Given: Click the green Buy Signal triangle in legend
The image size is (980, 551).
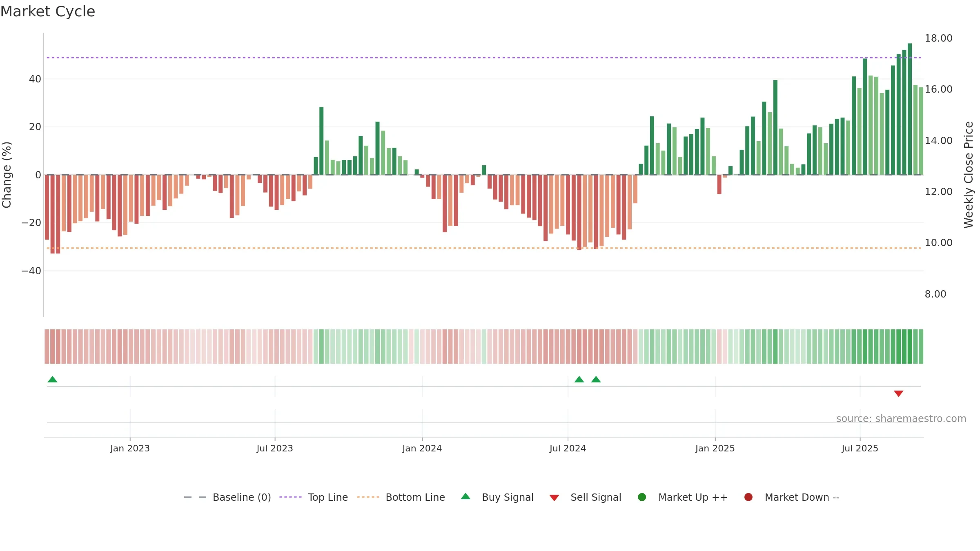Looking at the screenshot, I should (465, 496).
